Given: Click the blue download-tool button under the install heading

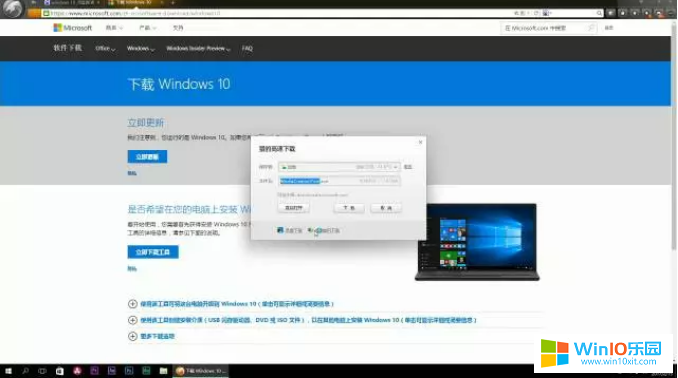Looking at the screenshot, I should click(153, 252).
